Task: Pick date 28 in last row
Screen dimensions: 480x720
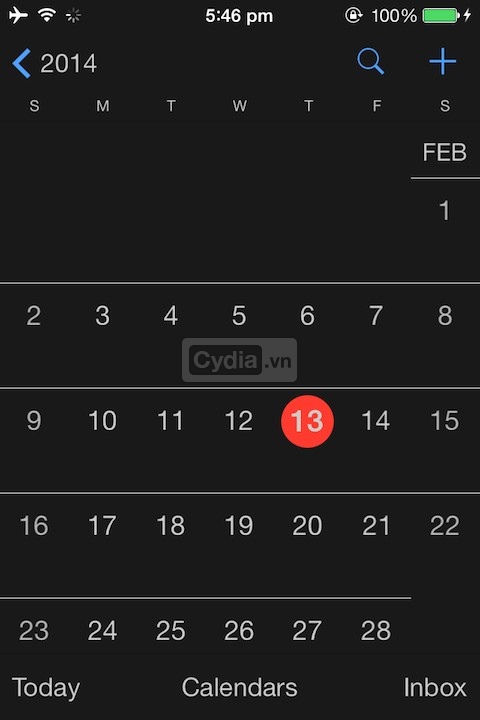Action: pyautogui.click(x=376, y=630)
